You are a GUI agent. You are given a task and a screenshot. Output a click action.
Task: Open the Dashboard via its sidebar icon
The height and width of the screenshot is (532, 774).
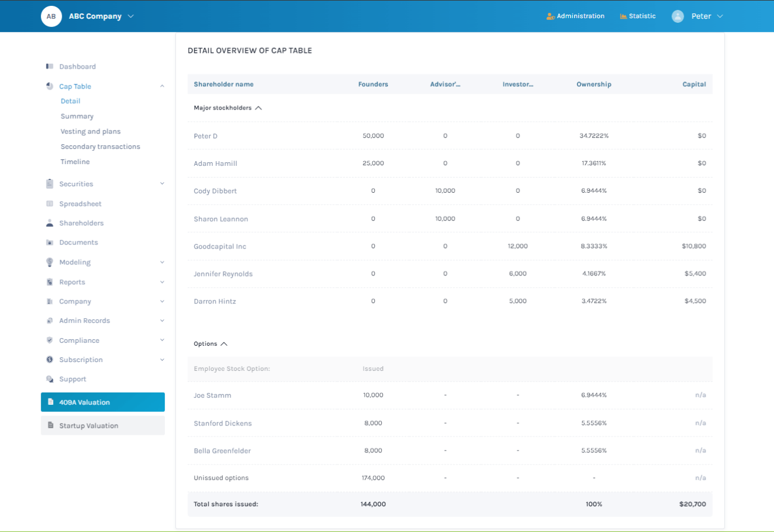(x=49, y=66)
